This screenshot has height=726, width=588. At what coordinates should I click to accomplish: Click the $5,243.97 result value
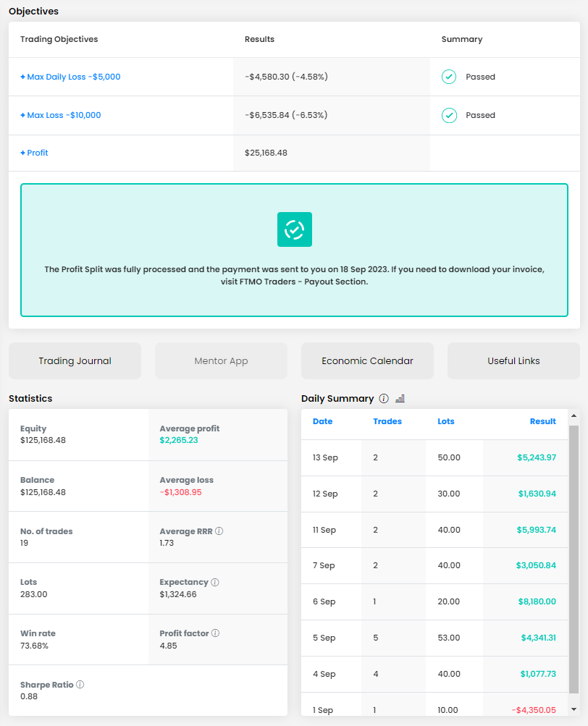point(537,457)
